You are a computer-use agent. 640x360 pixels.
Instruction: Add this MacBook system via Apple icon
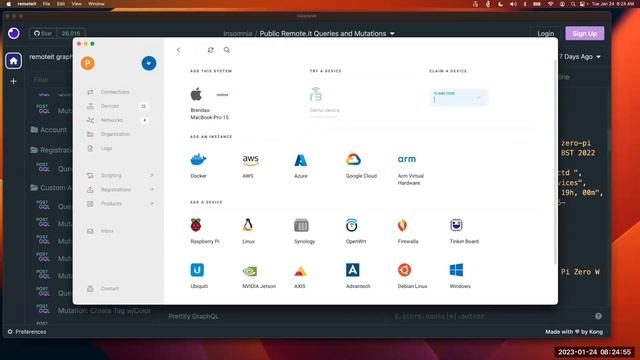(196, 95)
